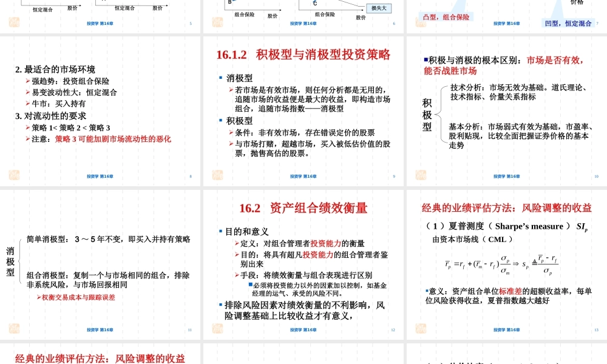Viewport: 607px width, 364px height.
Task: Click the seal watermark icon on slide 5
Action: pyautogui.click(x=15, y=22)
